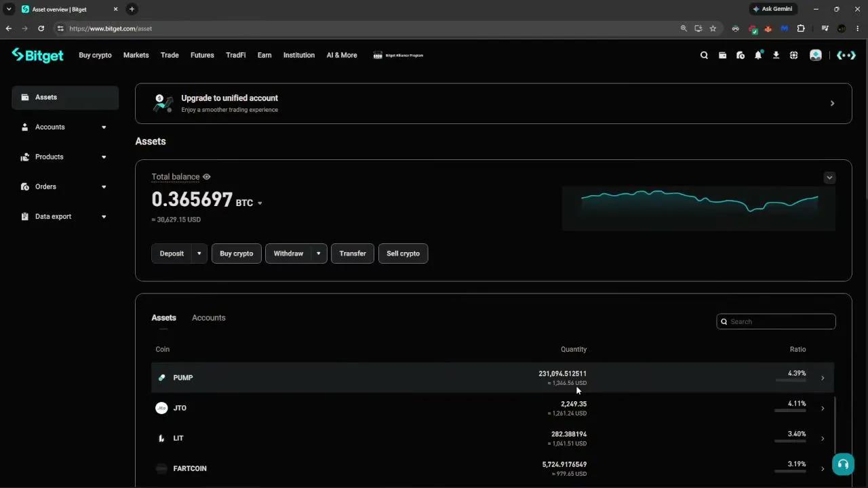This screenshot has height=488, width=868.
Task: Click the browser address bar
Action: (366, 28)
